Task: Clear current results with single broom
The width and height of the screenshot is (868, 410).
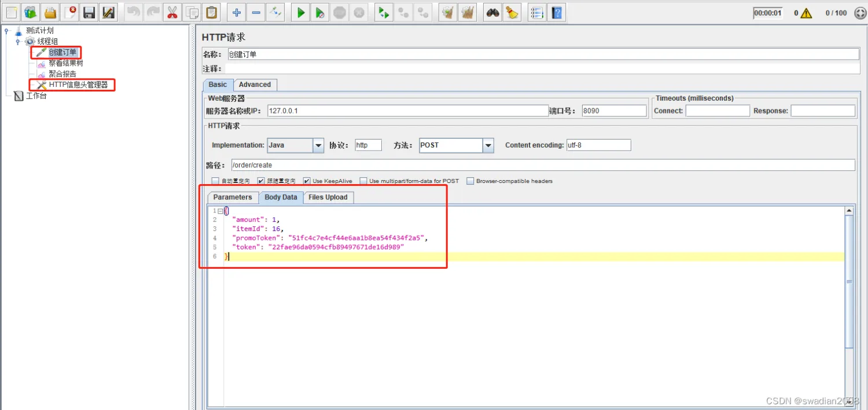Action: 447,12
